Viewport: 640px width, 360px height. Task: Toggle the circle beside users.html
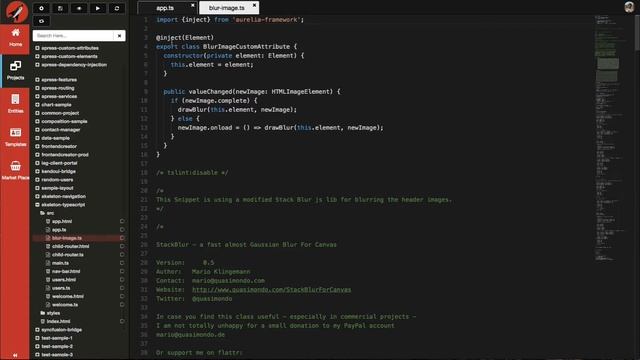pos(122,280)
